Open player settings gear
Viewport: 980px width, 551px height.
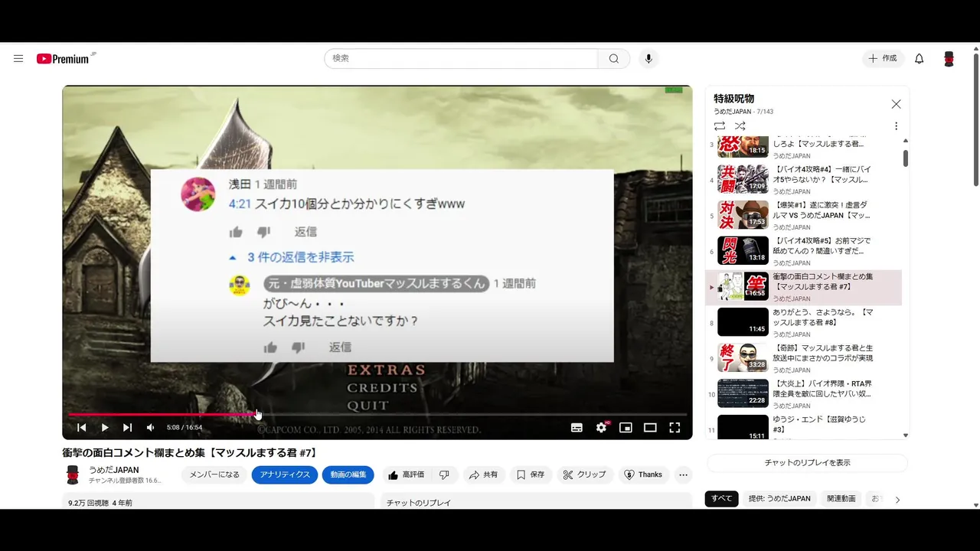pyautogui.click(x=601, y=428)
